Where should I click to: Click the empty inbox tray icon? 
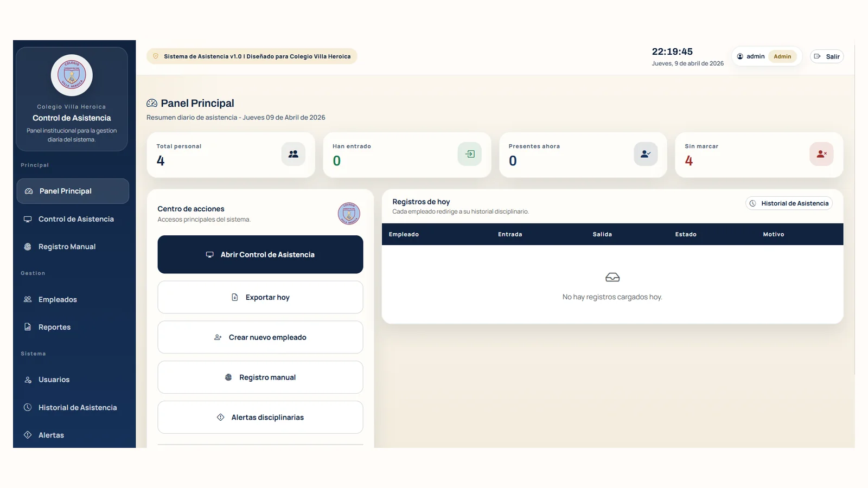tap(612, 278)
